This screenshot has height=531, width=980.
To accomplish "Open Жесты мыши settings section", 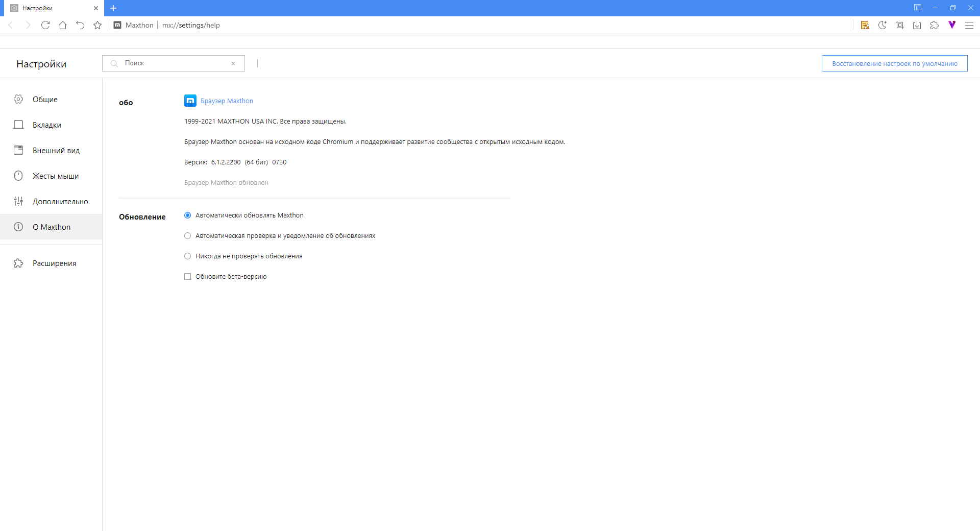I will 51,176.
